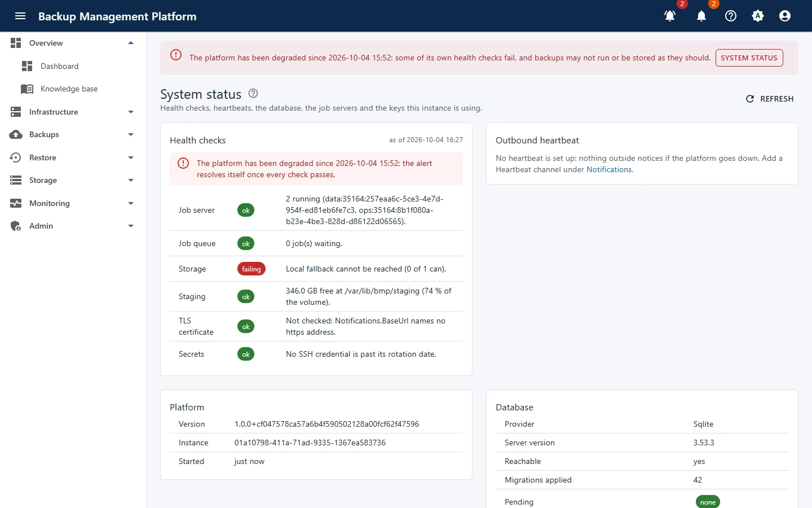Click warning icon in Health checks alert

(183, 163)
